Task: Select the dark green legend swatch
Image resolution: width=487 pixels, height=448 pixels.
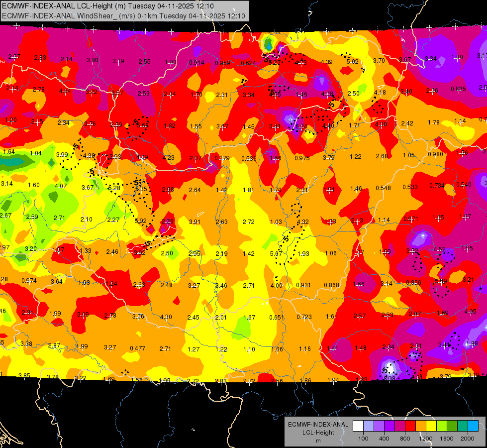Action: 452,426
